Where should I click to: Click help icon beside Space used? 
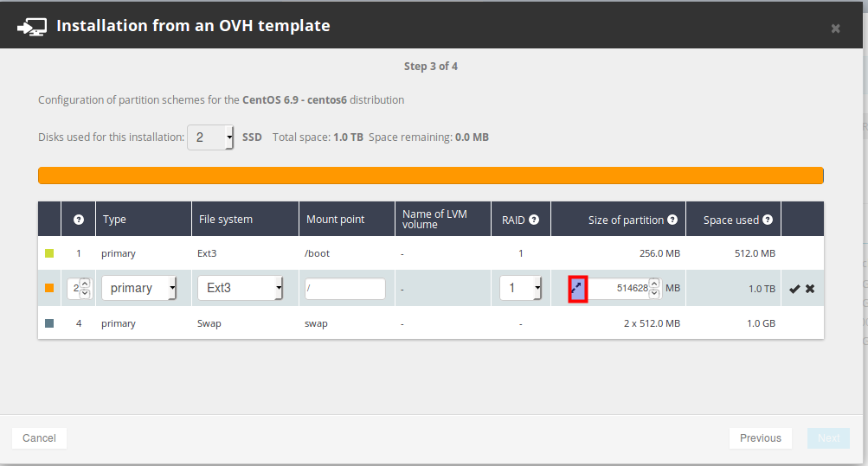[768, 220]
